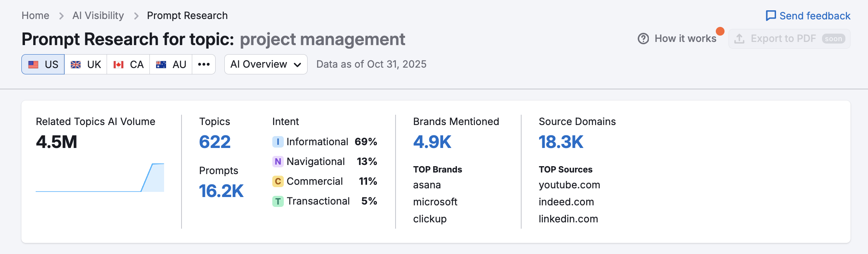Viewport: 868px width, 254px height.
Task: Go to Home breadcrumb
Action: [x=35, y=15]
